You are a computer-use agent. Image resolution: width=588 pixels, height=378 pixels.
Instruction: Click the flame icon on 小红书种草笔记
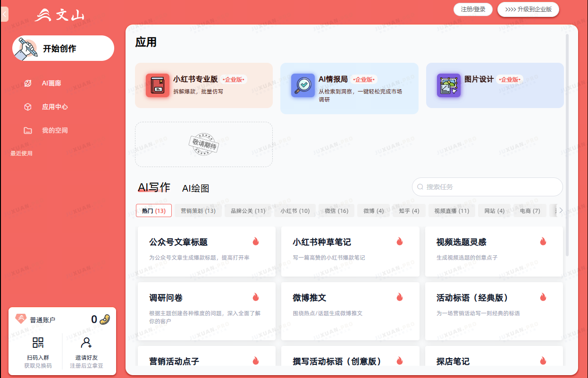400,242
